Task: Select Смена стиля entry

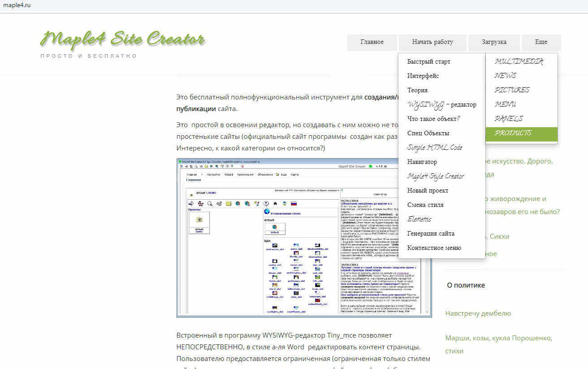Action: click(441, 205)
